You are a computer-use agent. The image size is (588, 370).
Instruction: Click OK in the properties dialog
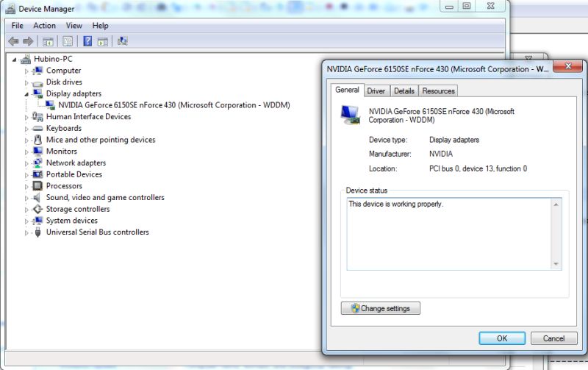coord(502,338)
